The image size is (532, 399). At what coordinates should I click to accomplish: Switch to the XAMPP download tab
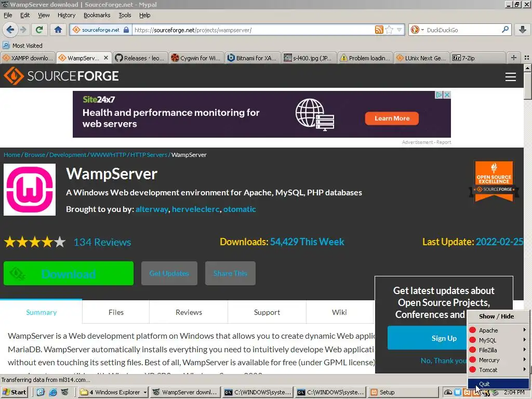(28, 58)
